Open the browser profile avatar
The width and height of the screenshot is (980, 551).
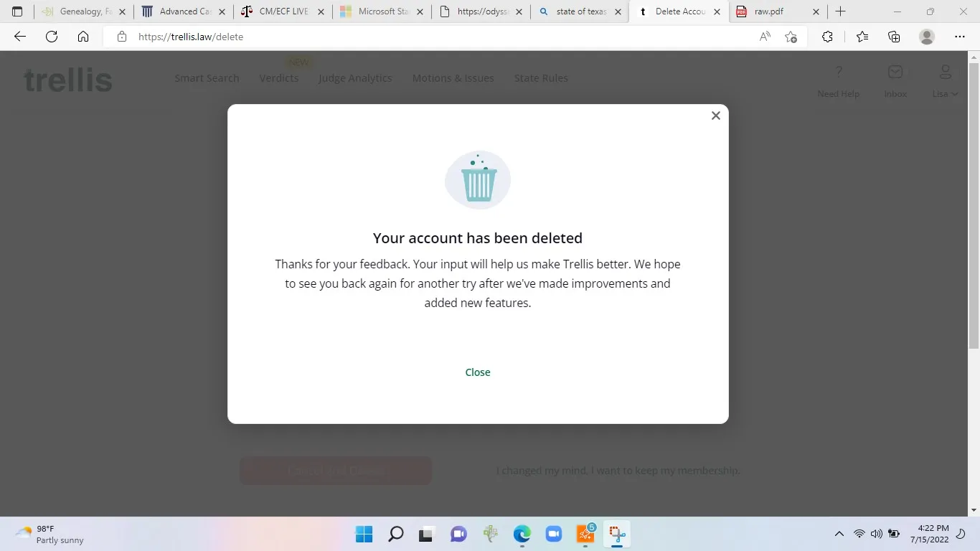coord(927,37)
